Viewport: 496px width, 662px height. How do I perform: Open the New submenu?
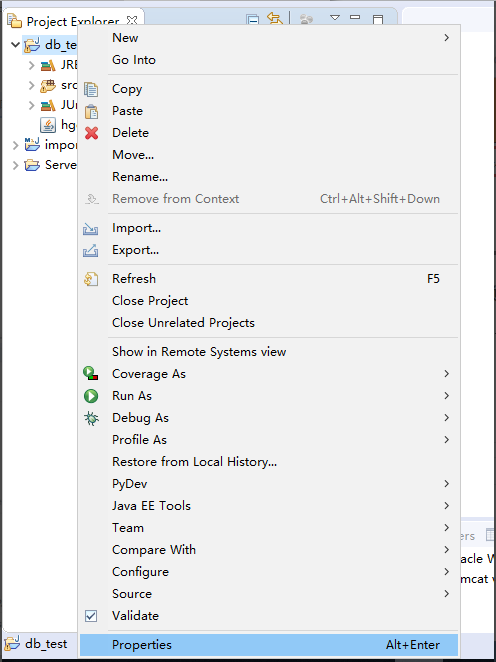(269, 38)
